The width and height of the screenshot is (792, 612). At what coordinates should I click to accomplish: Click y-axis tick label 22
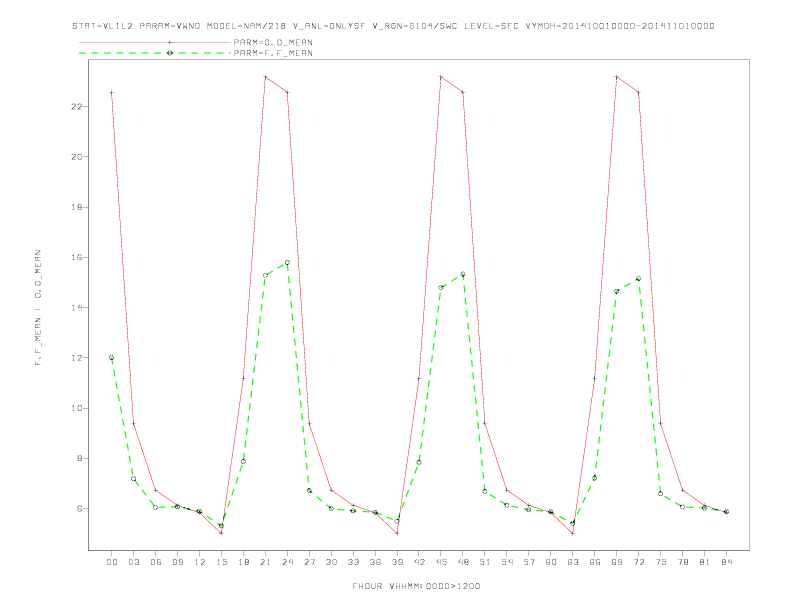tap(77, 107)
